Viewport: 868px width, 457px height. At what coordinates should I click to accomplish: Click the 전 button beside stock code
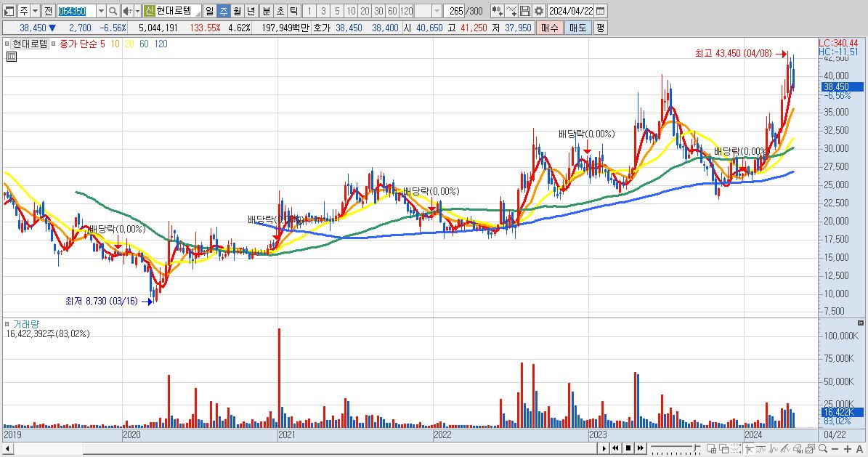pyautogui.click(x=48, y=11)
